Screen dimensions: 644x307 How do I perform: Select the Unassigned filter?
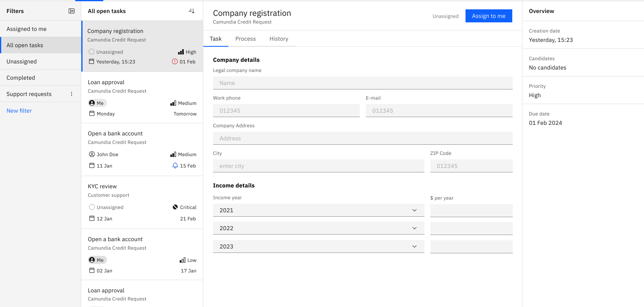tap(22, 61)
